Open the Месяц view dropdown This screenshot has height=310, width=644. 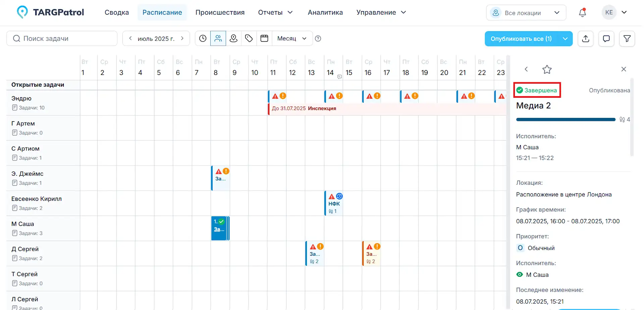coord(291,38)
